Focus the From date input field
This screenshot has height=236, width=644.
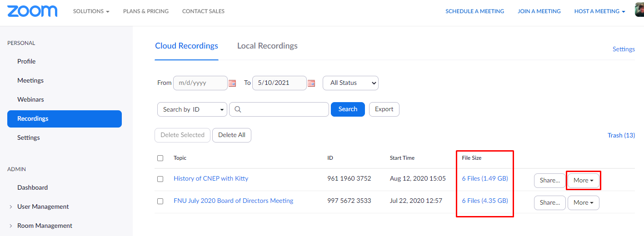click(200, 83)
